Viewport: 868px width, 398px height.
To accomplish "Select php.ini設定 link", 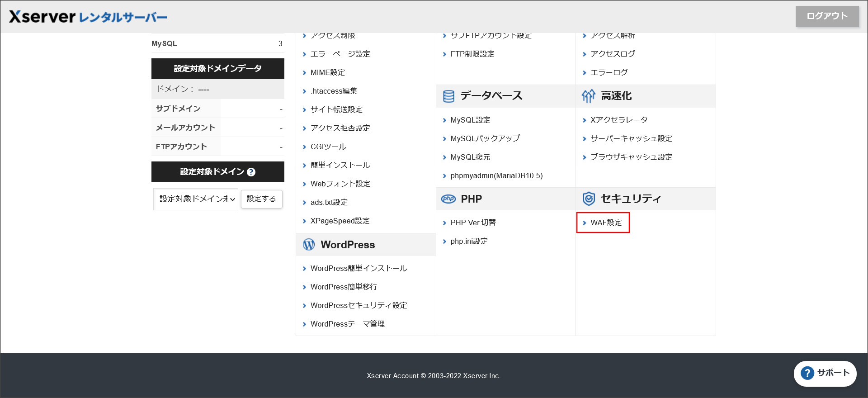I will [x=469, y=241].
